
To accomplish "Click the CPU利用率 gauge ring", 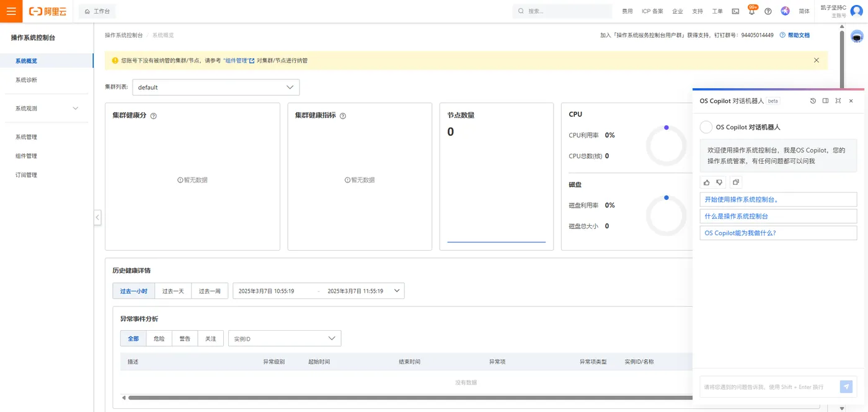I will coord(666,145).
